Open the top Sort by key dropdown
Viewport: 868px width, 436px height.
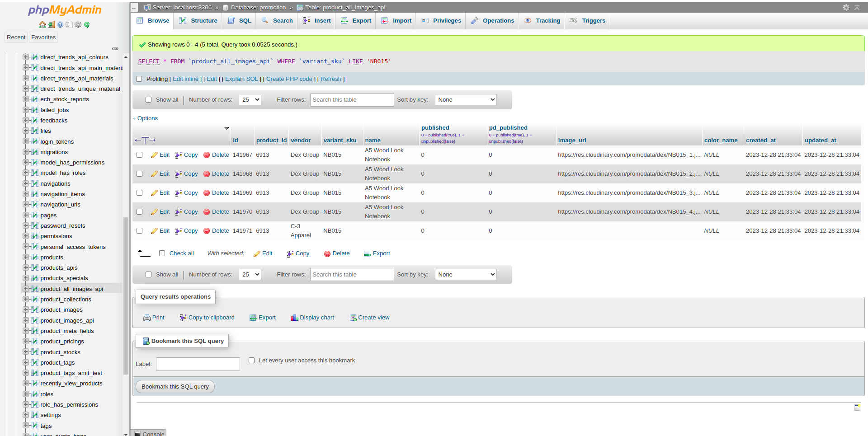tap(465, 100)
